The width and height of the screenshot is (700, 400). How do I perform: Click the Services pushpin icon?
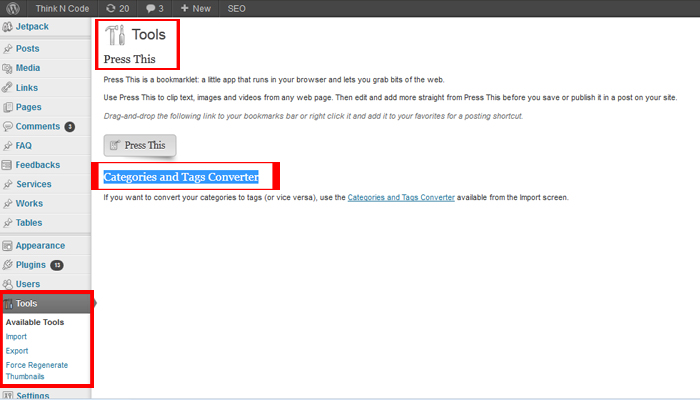point(7,184)
